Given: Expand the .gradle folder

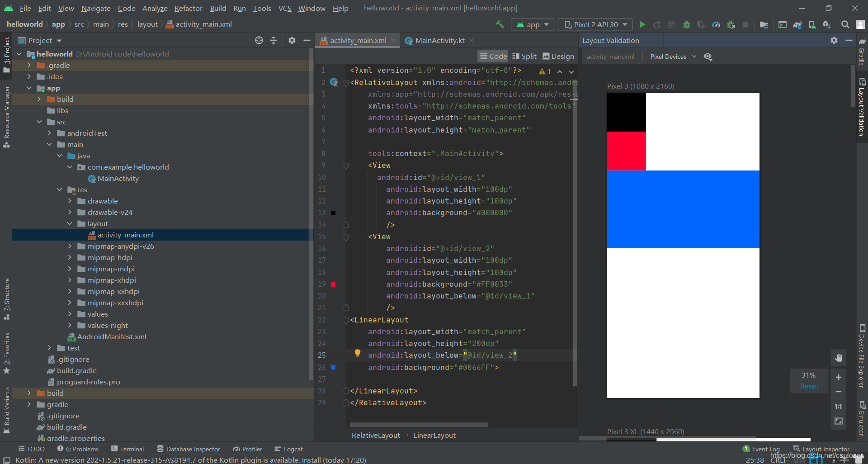Looking at the screenshot, I should click(29, 65).
